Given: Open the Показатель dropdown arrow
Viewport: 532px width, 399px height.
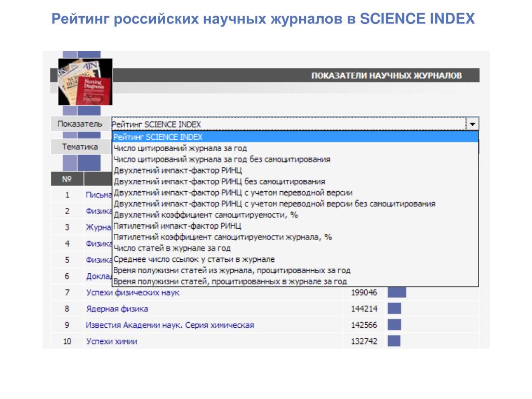Looking at the screenshot, I should (472, 124).
